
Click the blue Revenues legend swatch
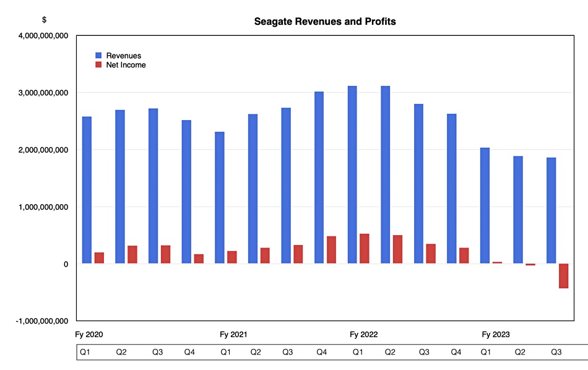click(x=98, y=56)
